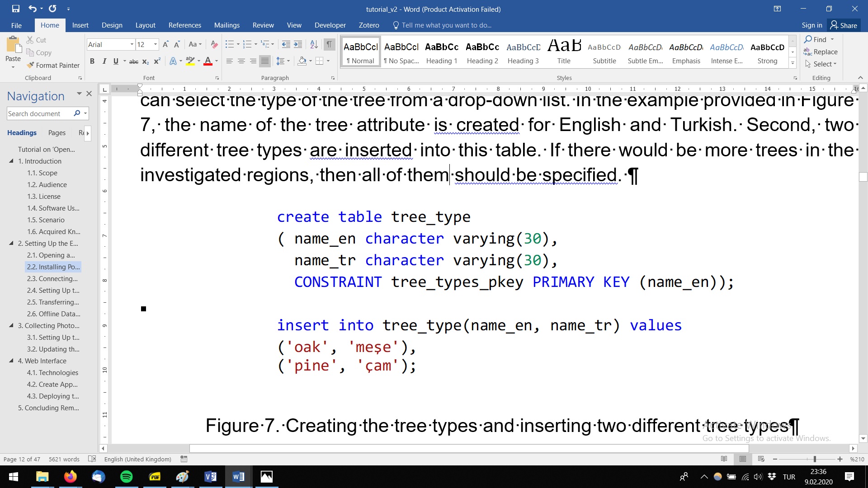This screenshot has height=488, width=868.
Task: Collapse the 1. Introduction heading
Action: click(x=11, y=161)
